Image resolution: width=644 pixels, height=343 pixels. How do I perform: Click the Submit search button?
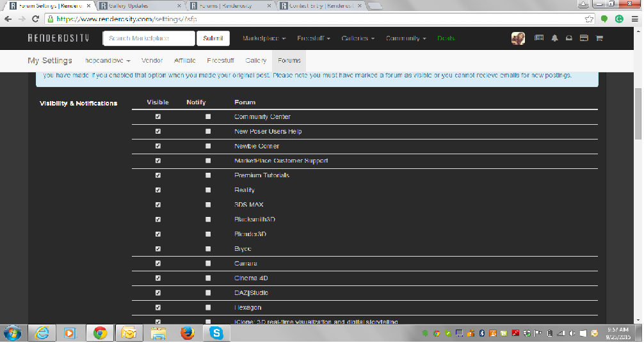(x=213, y=38)
